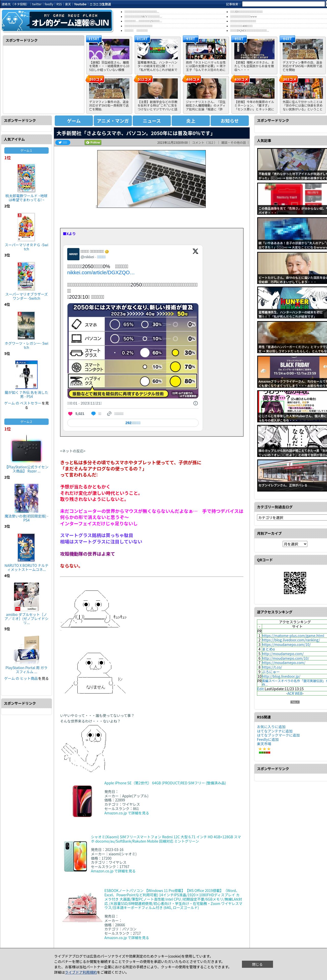The width and height of the screenshot is (327, 980).
Task: Open the Xiaomi Redmi 12C product image
Action: [75, 856]
